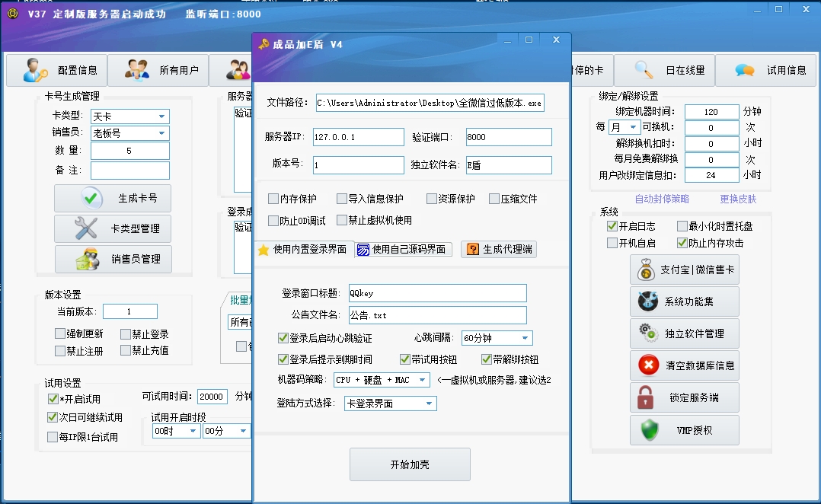Click green checkmark icon on 生成卡号
The image size is (821, 504).
coord(91,198)
